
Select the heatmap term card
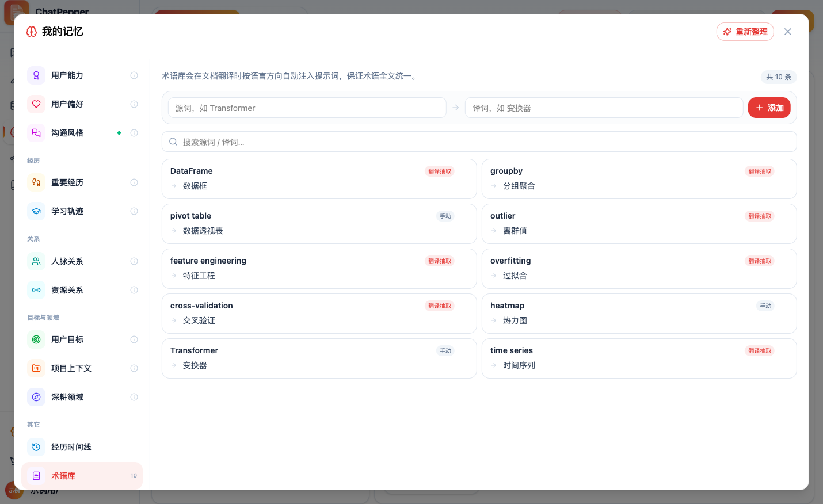click(x=639, y=314)
